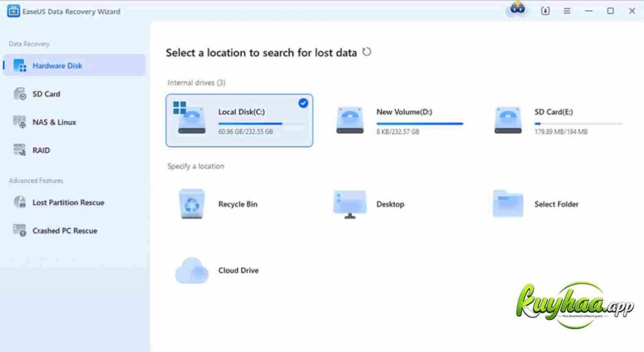Minimize the EaseUS window
Screen dimensions: 644x352
click(589, 11)
